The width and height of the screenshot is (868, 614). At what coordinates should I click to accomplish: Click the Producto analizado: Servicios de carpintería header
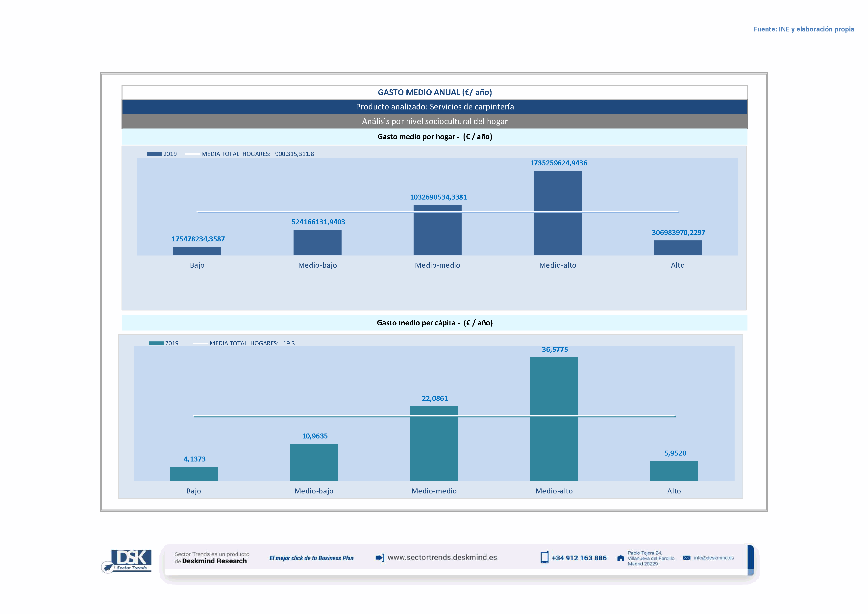point(434,107)
